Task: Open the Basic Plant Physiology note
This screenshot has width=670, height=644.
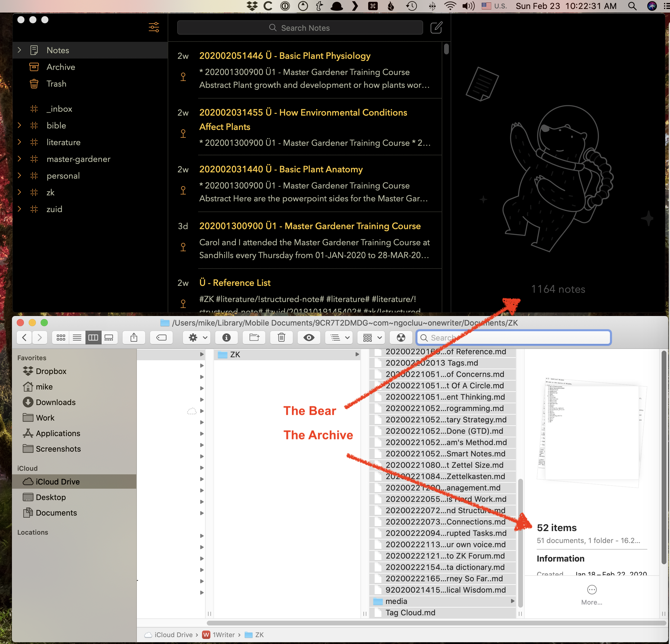Action: [305, 70]
